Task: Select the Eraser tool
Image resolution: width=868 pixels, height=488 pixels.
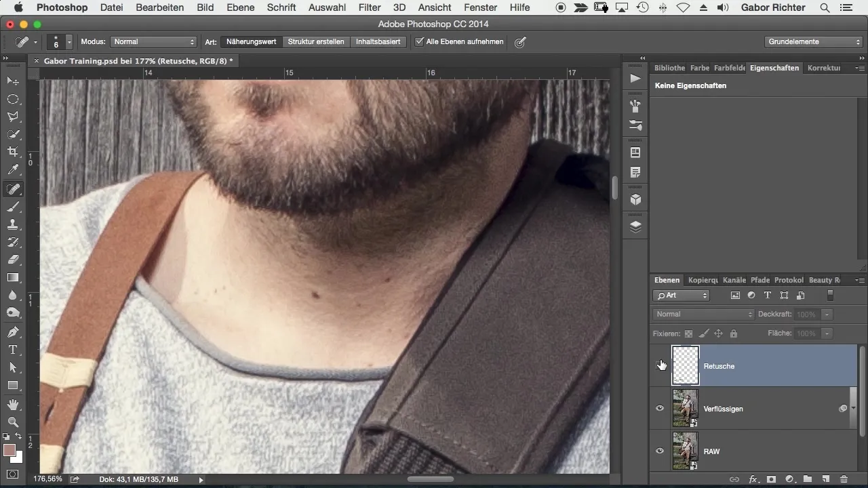Action: (13, 260)
